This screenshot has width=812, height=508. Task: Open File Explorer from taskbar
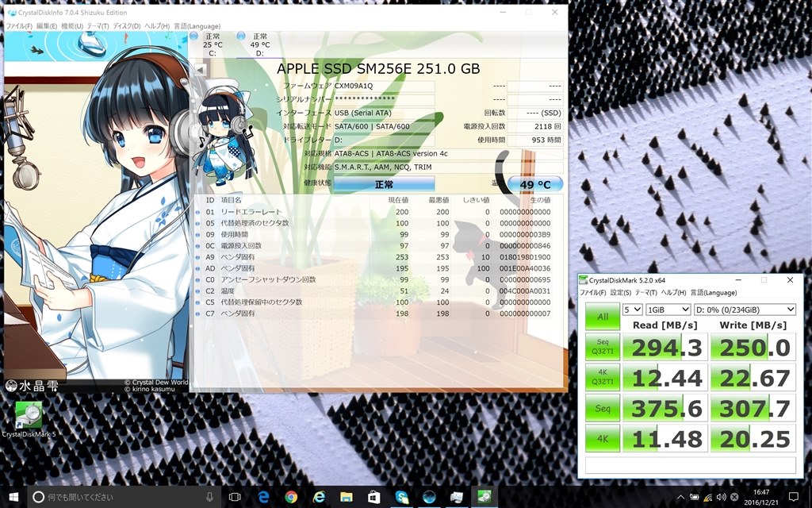pos(347,497)
